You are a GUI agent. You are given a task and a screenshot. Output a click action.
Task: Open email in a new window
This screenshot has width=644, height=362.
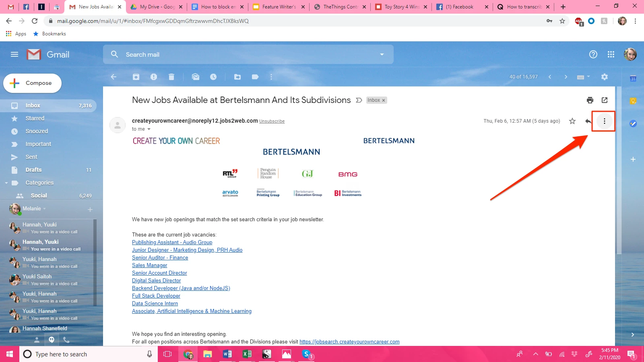(x=605, y=100)
